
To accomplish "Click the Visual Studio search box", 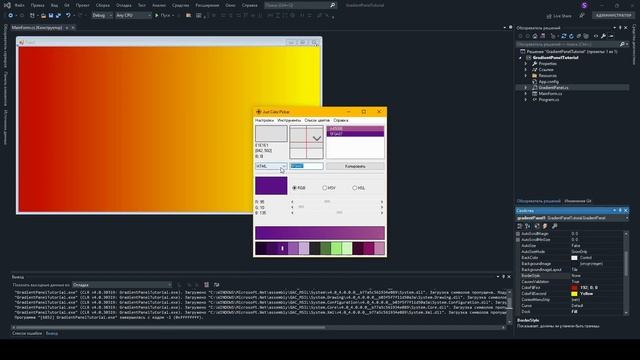I will coord(300,5).
